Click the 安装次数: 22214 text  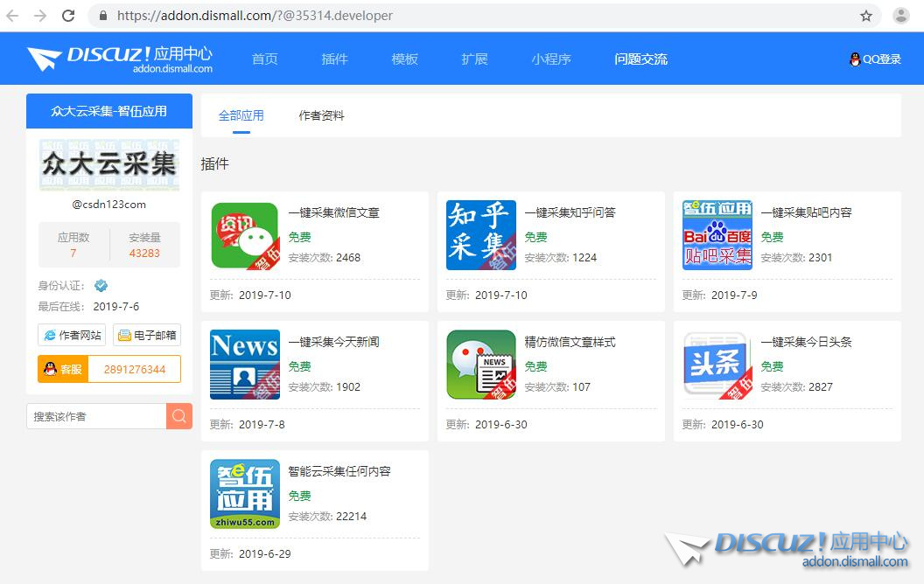(327, 517)
